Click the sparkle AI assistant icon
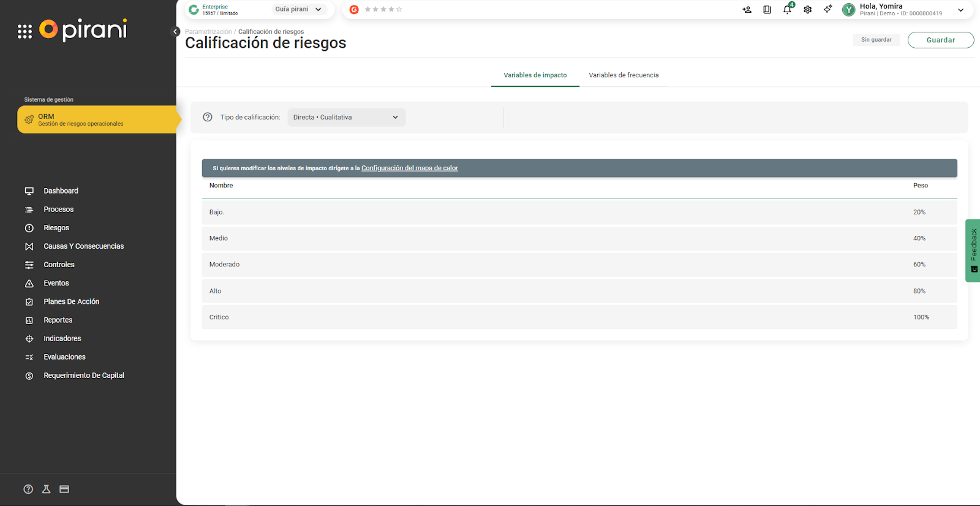The height and width of the screenshot is (506, 980). point(827,9)
